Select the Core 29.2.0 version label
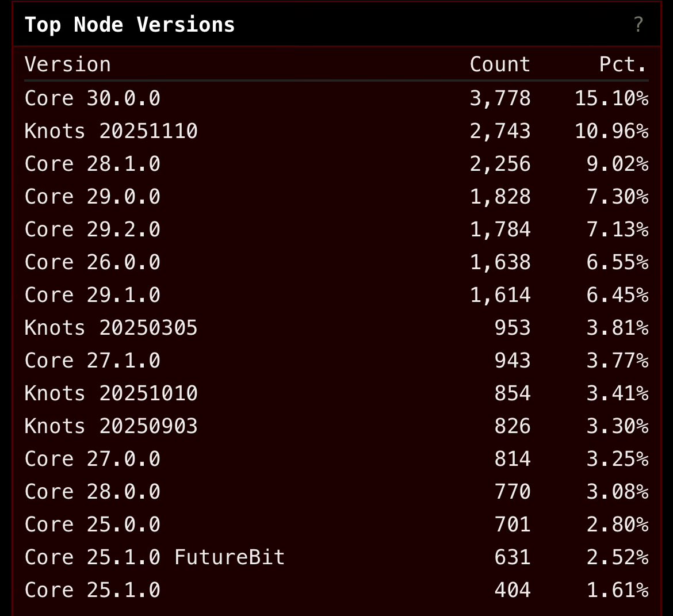673x616 pixels. (92, 229)
